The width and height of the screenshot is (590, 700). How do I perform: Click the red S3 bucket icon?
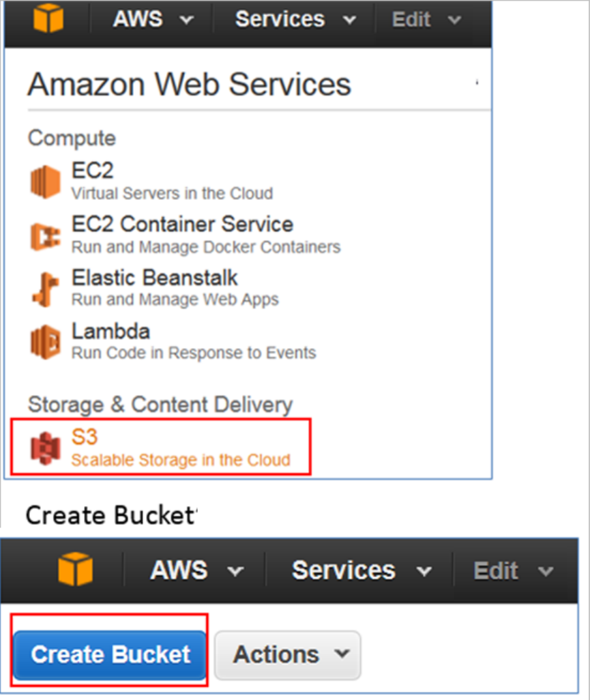click(x=46, y=448)
